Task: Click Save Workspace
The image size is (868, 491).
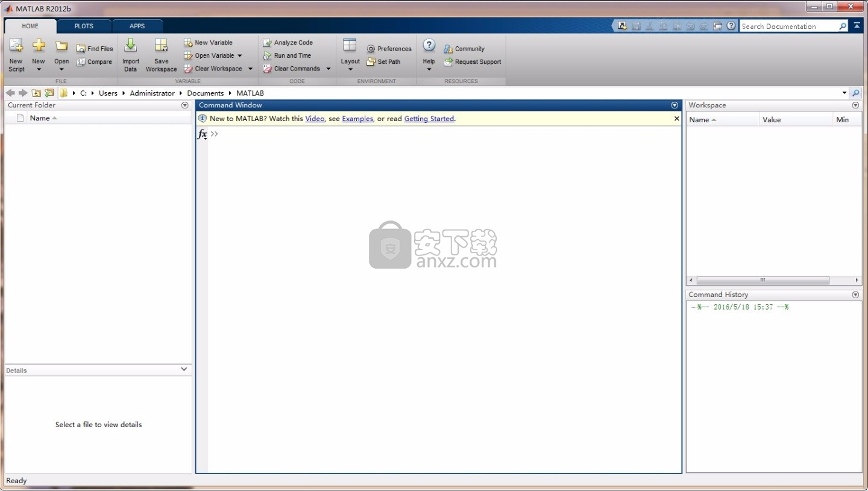Action: pyautogui.click(x=161, y=54)
